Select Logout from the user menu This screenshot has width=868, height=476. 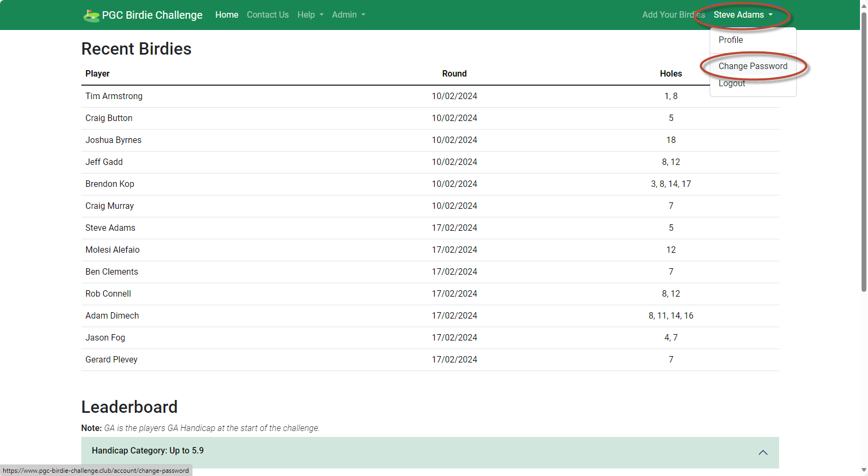[x=732, y=84]
